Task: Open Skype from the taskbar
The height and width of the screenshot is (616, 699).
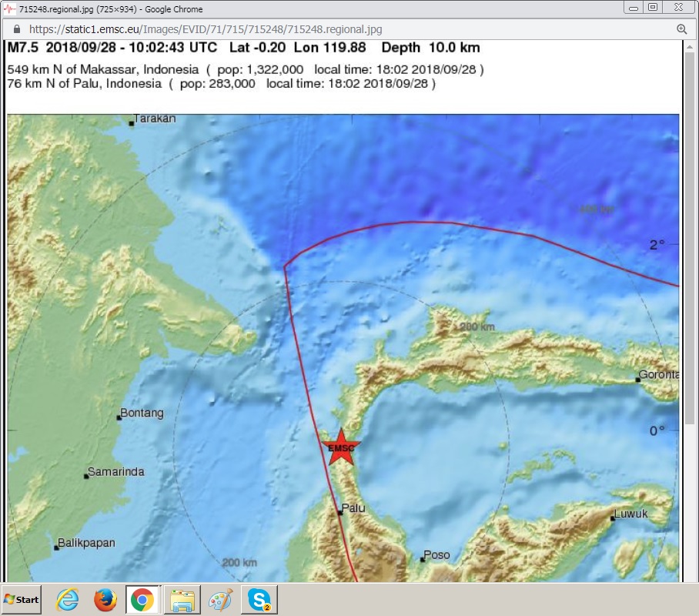Action: (259, 600)
